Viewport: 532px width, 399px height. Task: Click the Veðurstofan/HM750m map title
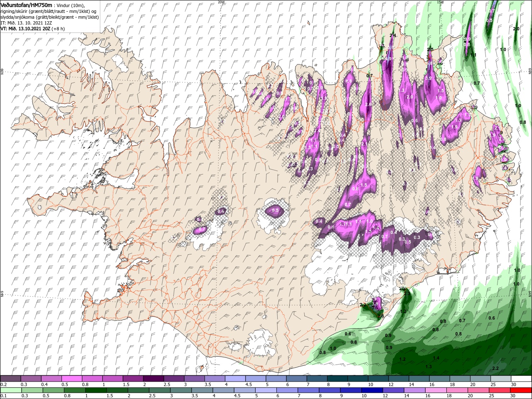[x=27, y=5]
